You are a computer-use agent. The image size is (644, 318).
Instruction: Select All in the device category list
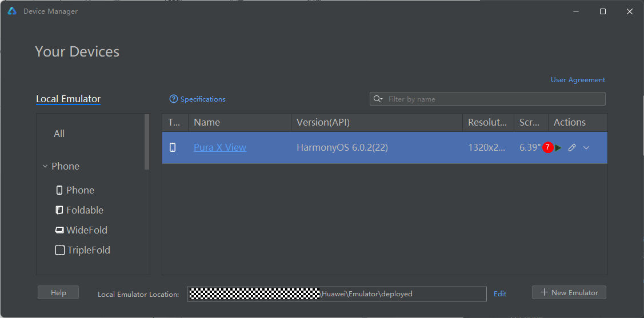tap(59, 134)
